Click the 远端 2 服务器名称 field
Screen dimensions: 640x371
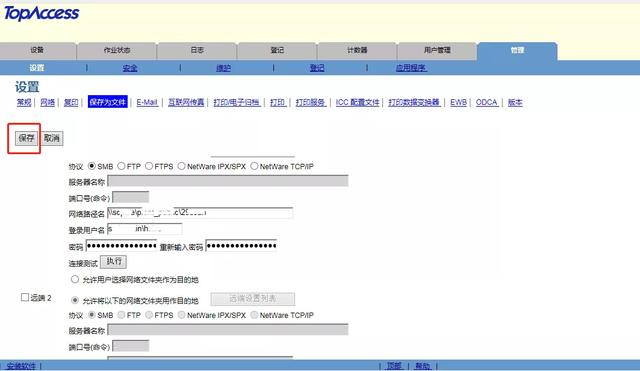228,329
